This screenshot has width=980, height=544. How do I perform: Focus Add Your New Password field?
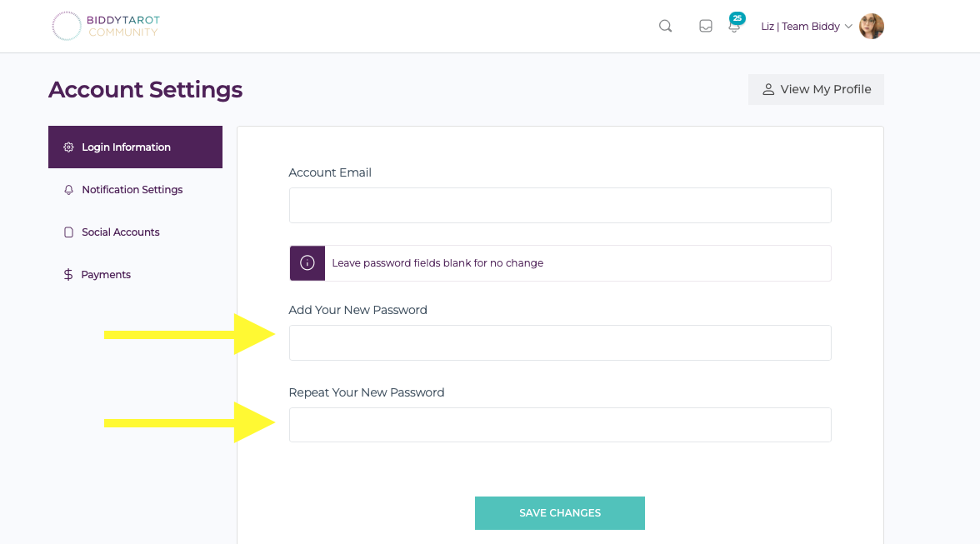(560, 342)
